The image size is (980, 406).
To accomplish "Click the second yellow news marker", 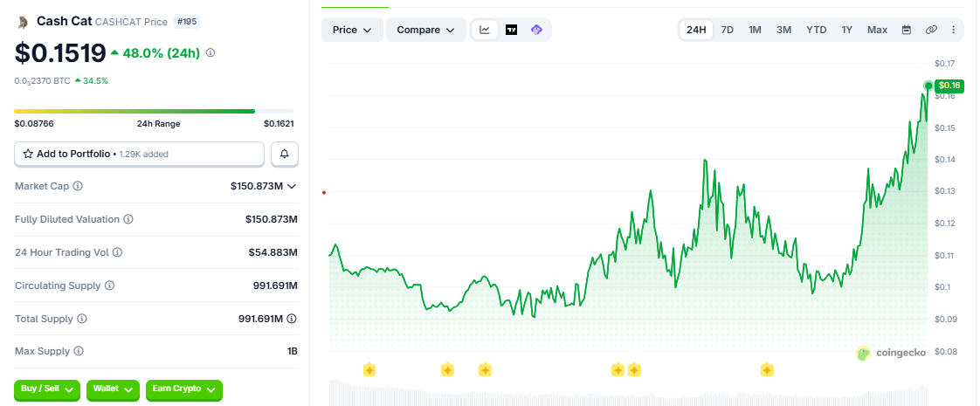I will pyautogui.click(x=447, y=370).
